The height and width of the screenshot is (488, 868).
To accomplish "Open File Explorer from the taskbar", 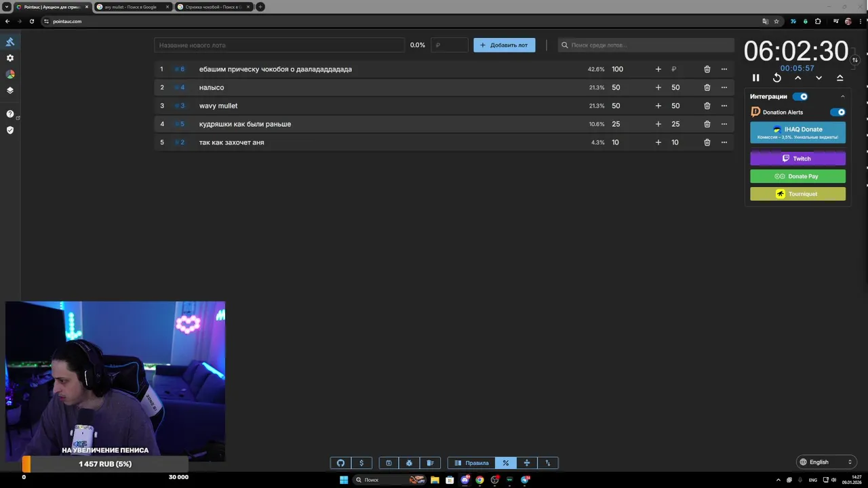I will click(435, 480).
